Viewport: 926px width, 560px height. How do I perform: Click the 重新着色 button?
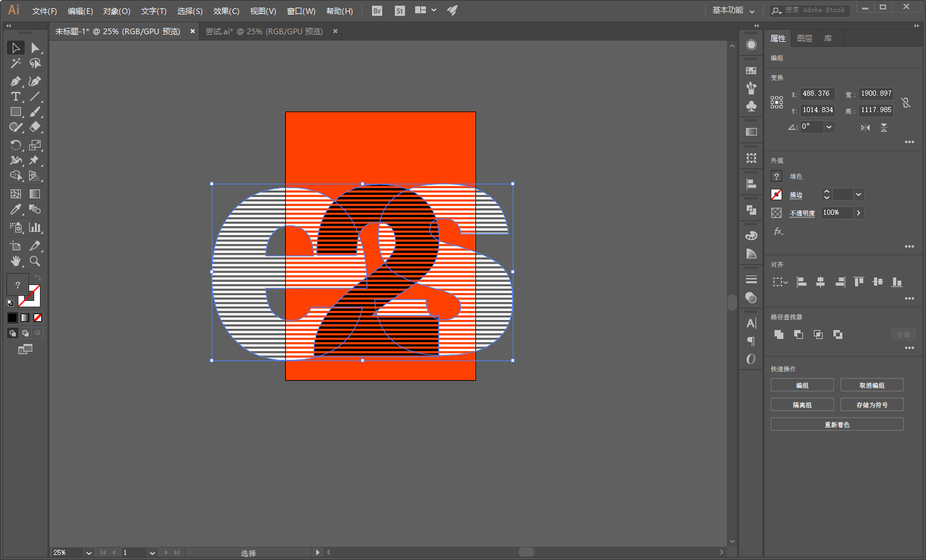coord(837,424)
